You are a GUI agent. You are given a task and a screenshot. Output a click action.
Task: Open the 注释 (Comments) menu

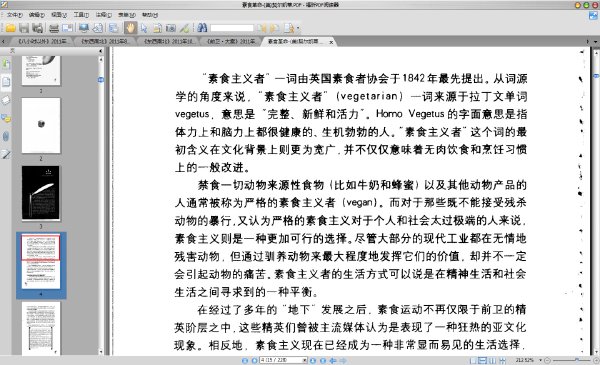103,15
